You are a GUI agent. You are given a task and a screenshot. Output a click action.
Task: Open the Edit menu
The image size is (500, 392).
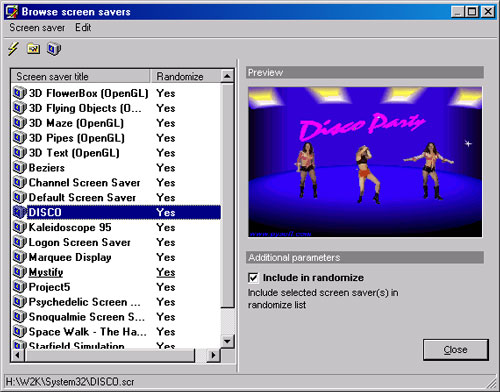[x=83, y=28]
